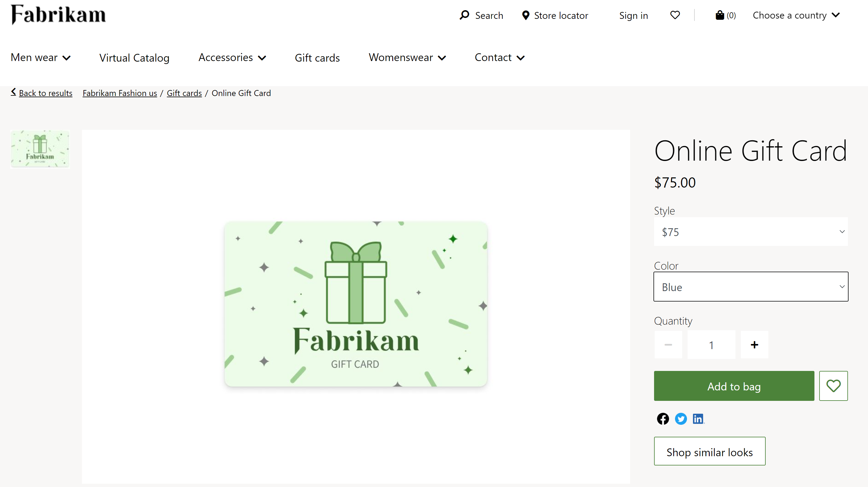
Task: Select Blue color swatch option
Action: tap(750, 287)
